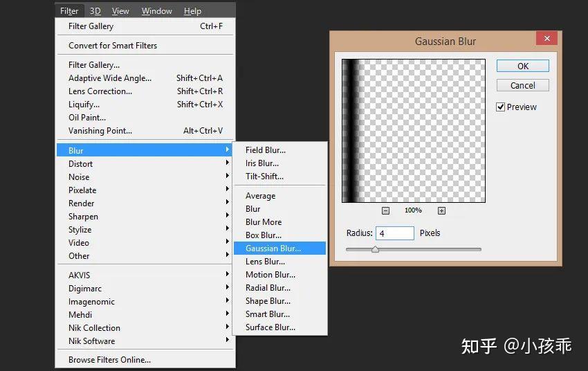Open the Help menu
This screenshot has height=371, width=588.
pyautogui.click(x=192, y=11)
